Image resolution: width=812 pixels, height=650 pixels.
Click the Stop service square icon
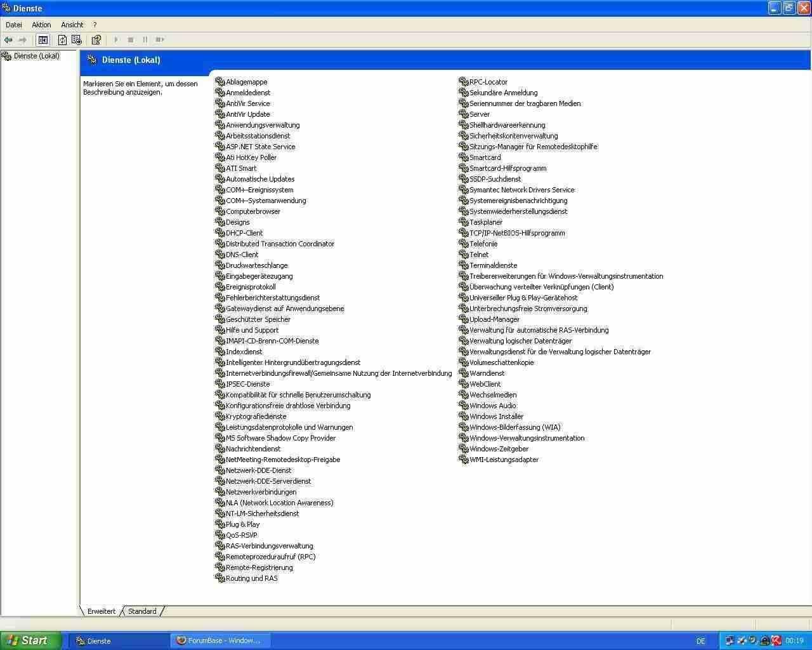(x=131, y=40)
